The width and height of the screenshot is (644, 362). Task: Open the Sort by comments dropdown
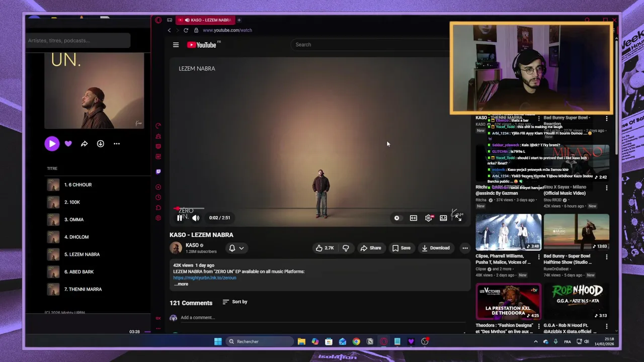(235, 302)
